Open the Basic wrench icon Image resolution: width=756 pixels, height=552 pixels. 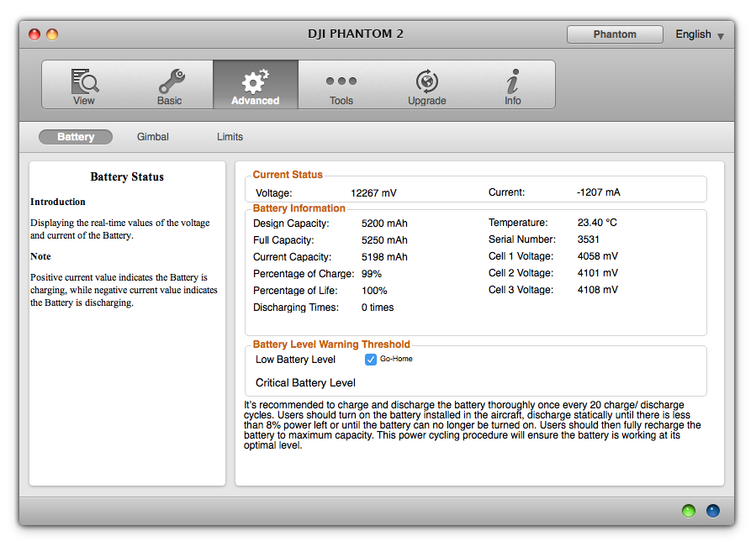172,81
